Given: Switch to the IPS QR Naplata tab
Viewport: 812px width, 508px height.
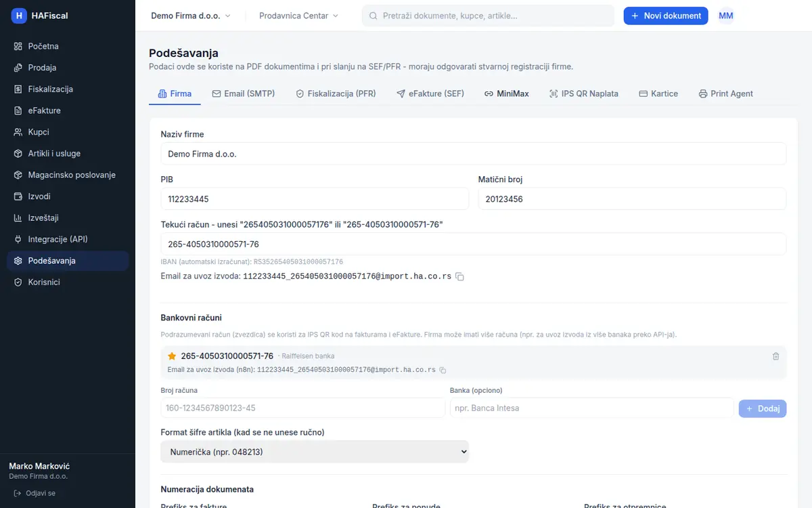Looking at the screenshot, I should pyautogui.click(x=584, y=94).
